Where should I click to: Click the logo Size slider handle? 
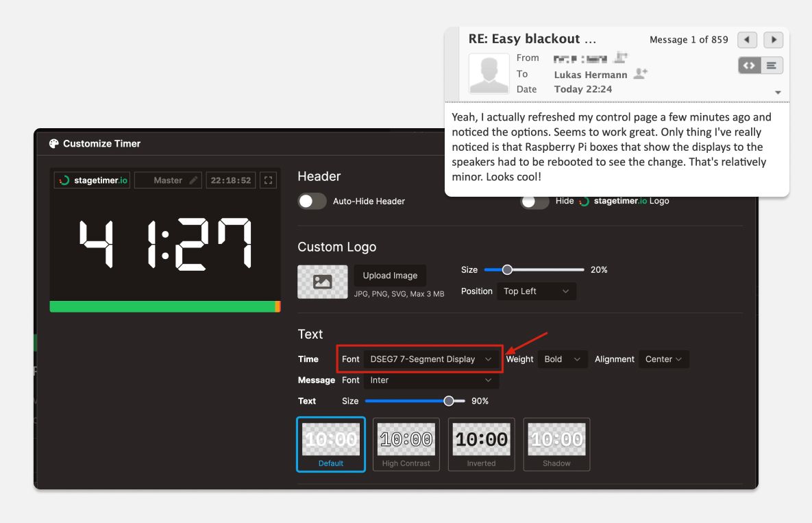click(x=507, y=270)
